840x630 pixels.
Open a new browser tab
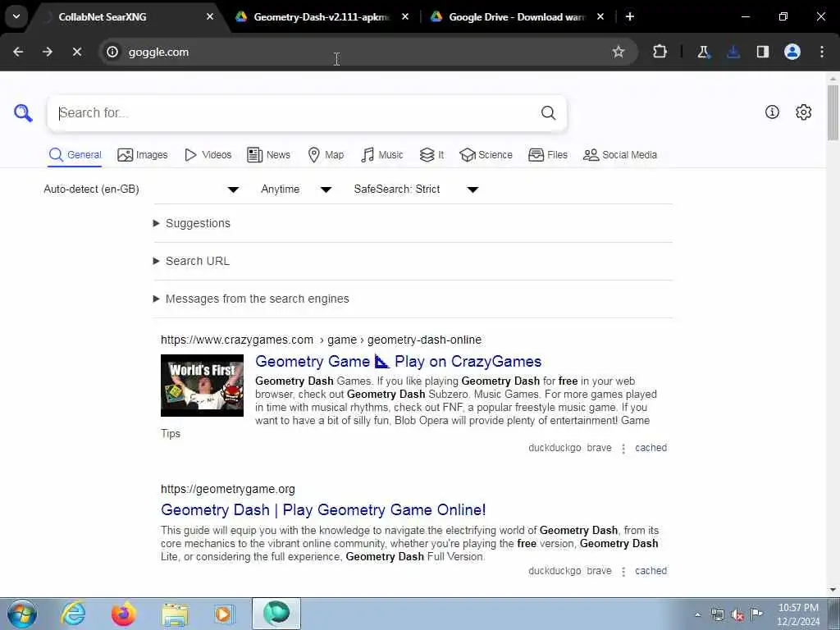point(630,16)
